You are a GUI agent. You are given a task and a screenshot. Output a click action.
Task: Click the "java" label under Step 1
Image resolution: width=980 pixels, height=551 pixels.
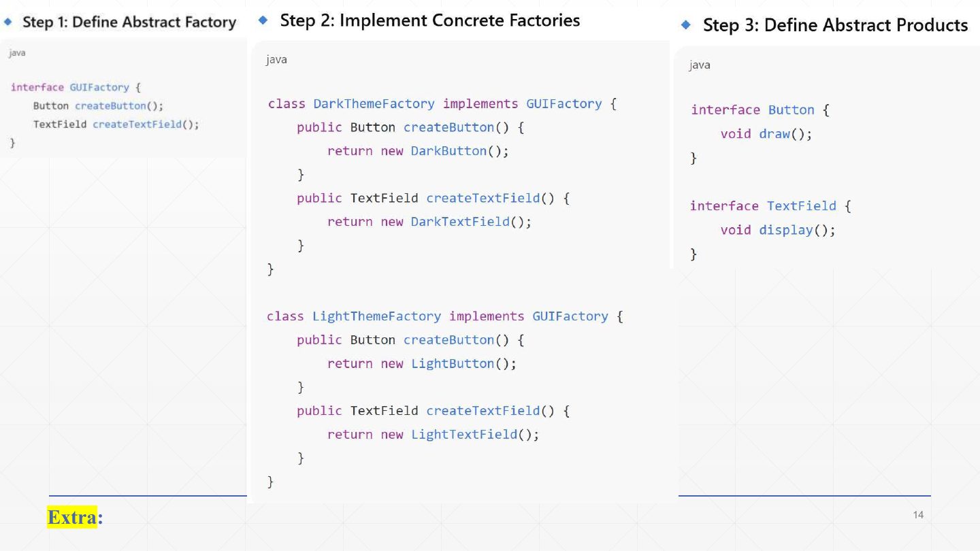click(17, 53)
